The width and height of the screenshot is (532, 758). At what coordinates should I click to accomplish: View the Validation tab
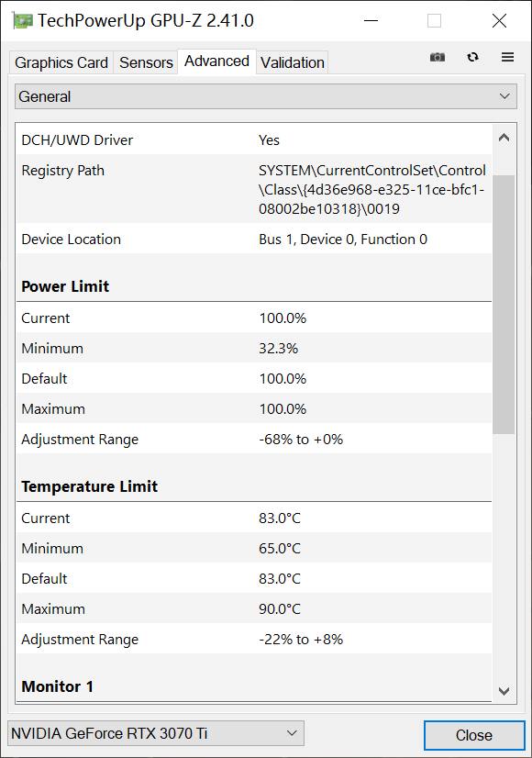click(292, 61)
